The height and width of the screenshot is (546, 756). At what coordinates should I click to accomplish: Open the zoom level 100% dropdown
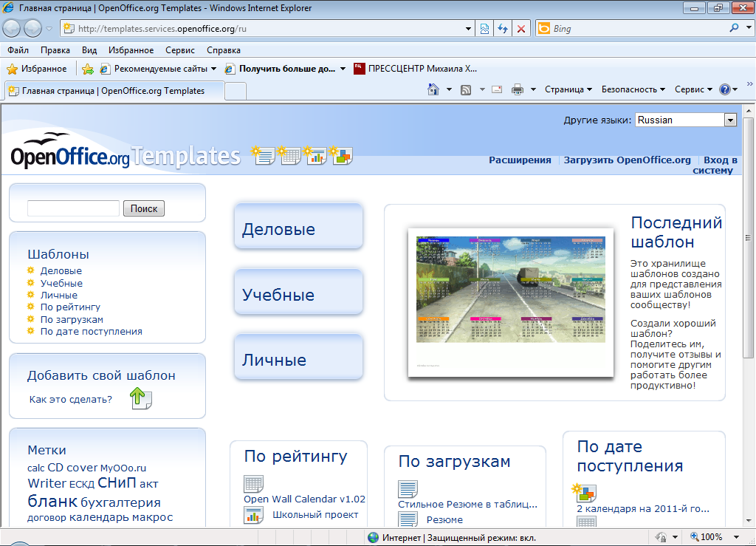pyautogui.click(x=736, y=537)
